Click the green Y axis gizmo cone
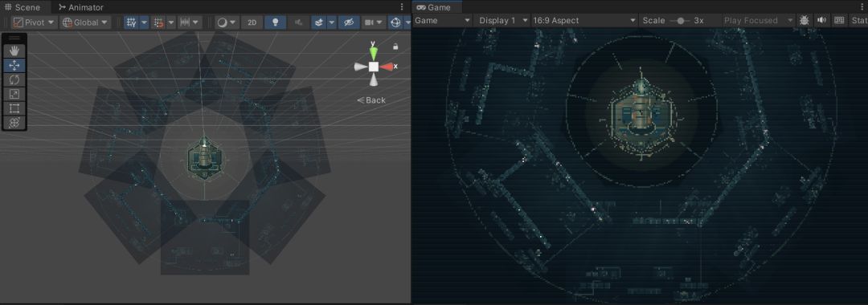 pyautogui.click(x=374, y=53)
